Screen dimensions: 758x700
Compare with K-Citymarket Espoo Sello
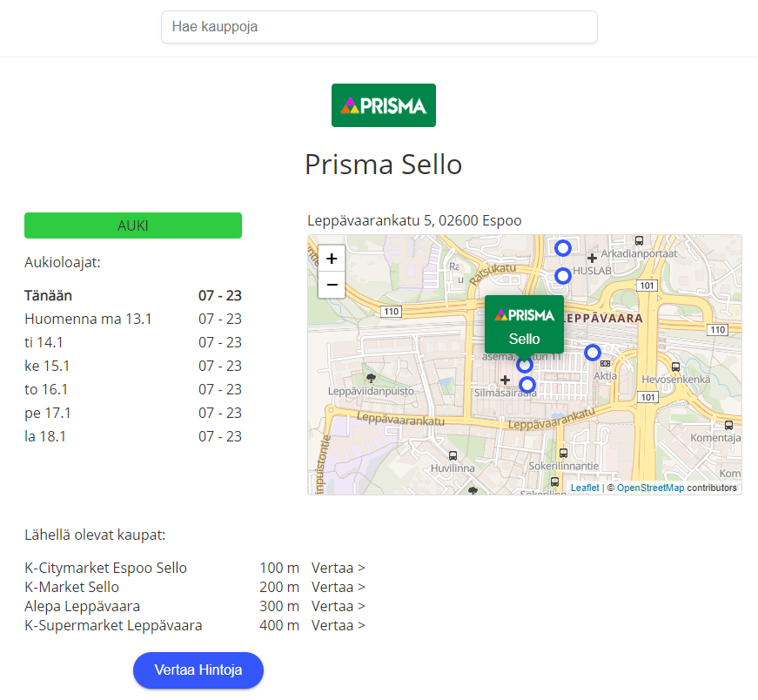click(338, 568)
